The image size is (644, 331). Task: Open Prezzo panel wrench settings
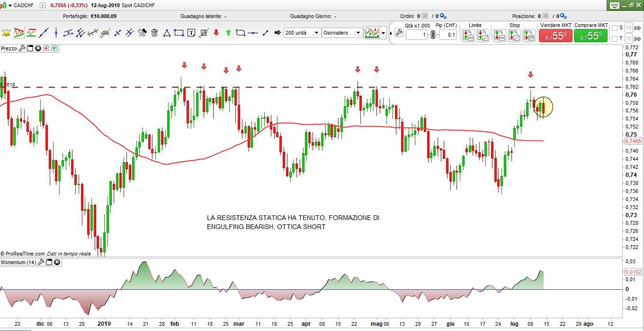22,48
